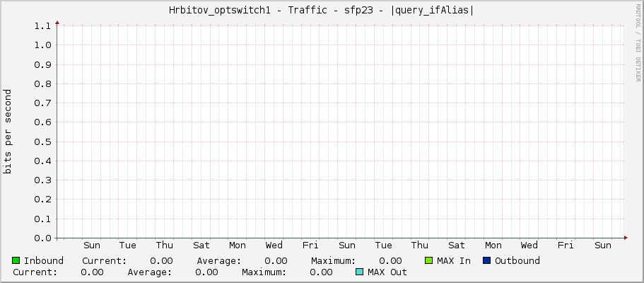Click the 'Outbound' legend label
This screenshot has width=644, height=283.
517,261
